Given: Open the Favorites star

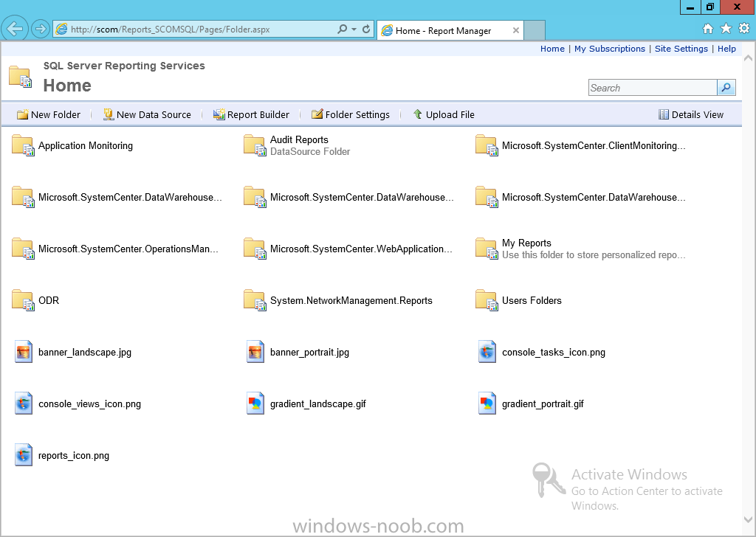Looking at the screenshot, I should (x=726, y=29).
